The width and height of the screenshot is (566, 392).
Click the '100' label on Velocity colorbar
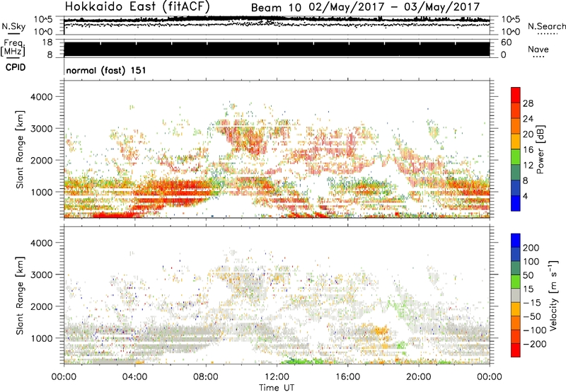(531, 262)
